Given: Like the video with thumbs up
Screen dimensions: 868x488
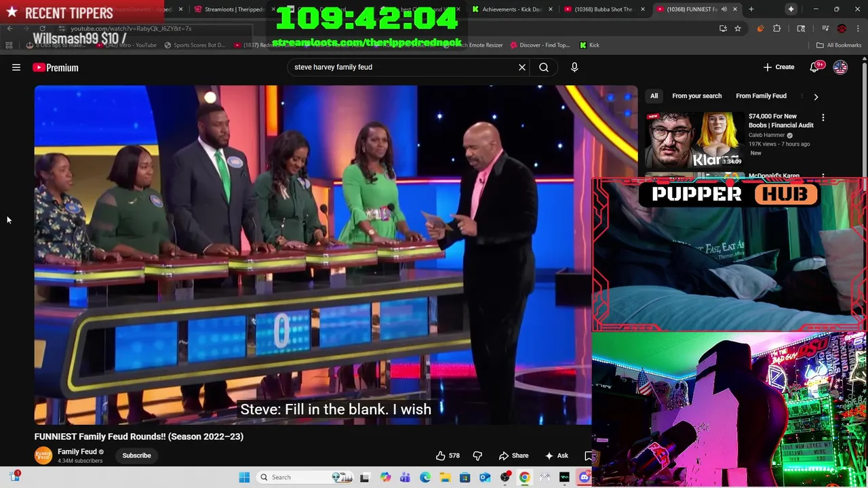Looking at the screenshot, I should [x=448, y=455].
